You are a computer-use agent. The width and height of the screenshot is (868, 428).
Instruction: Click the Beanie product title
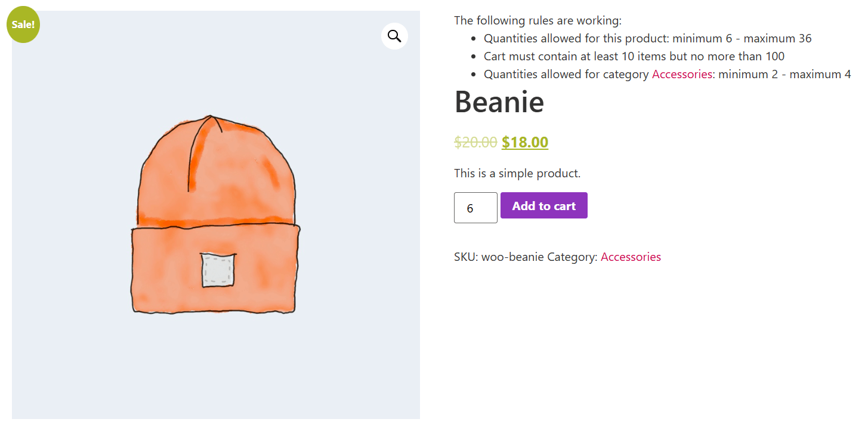coord(499,101)
